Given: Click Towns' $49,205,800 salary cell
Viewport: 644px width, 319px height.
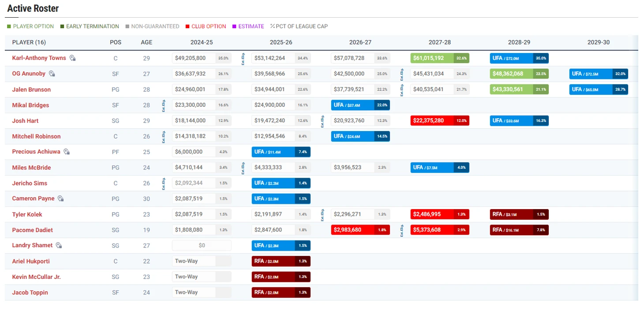Looking at the screenshot, I should pyautogui.click(x=202, y=58).
